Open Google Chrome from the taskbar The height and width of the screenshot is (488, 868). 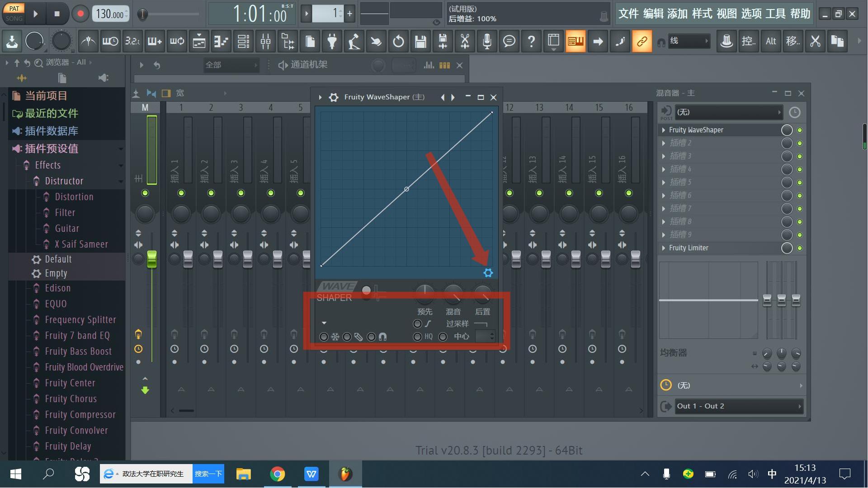pos(278,474)
